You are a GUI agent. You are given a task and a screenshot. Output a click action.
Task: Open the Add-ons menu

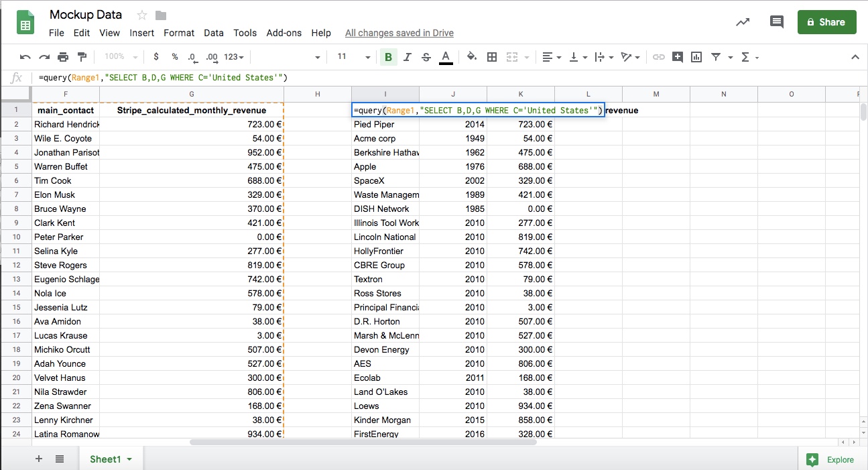coord(282,32)
